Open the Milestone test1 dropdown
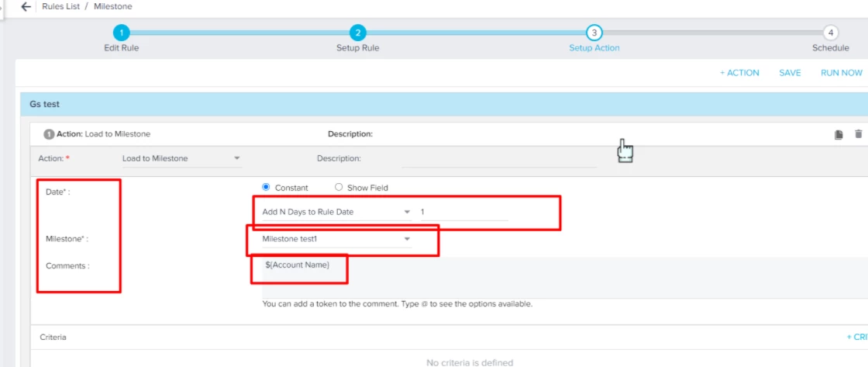868x367 pixels. (336, 239)
